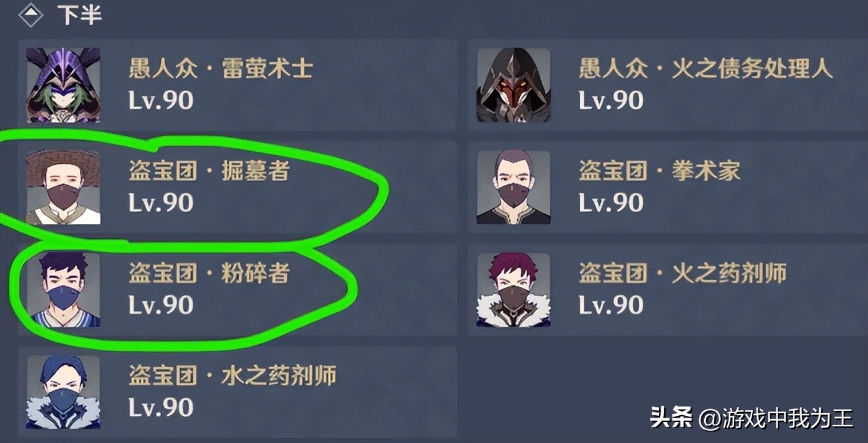Choose the 盗宝团·拳术家 enemy name
This screenshot has height=443, width=868.
point(659,171)
